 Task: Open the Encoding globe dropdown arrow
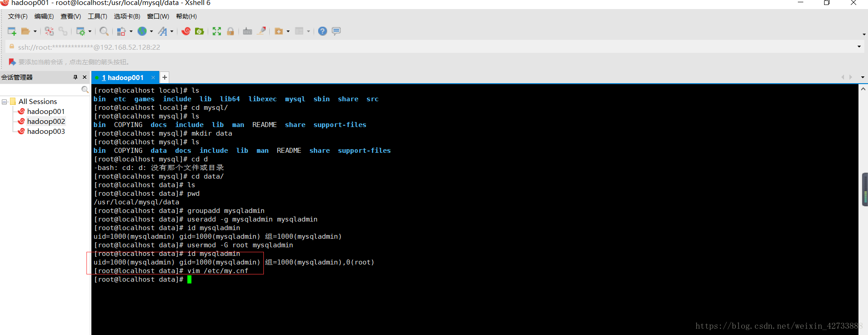pyautogui.click(x=151, y=31)
